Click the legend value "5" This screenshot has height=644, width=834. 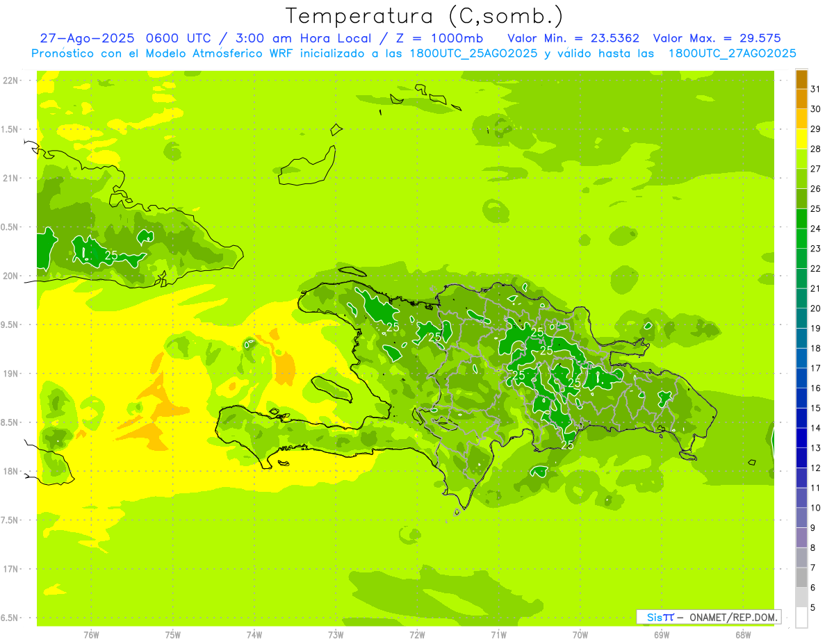(813, 608)
